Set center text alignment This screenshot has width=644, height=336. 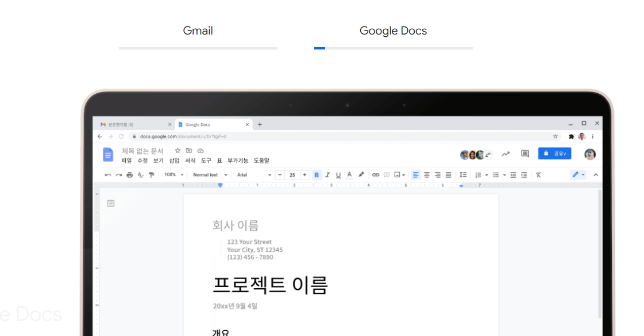427,175
